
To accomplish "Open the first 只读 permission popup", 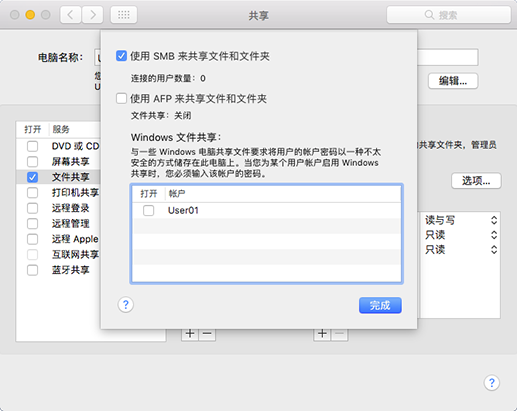I will tap(461, 235).
